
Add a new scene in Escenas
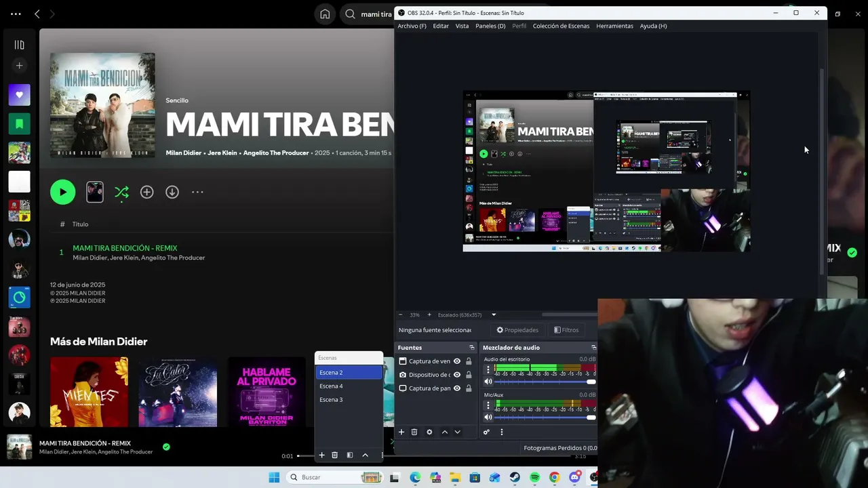(321, 455)
